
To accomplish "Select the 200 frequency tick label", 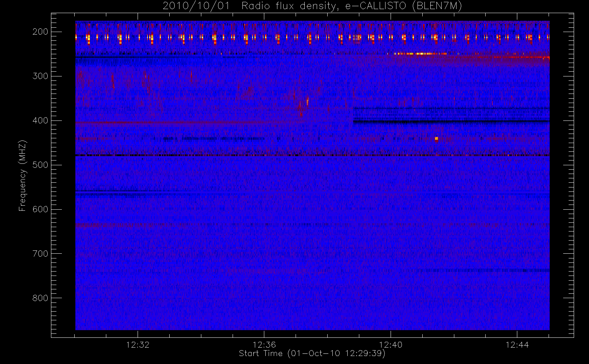I will click(40, 32).
